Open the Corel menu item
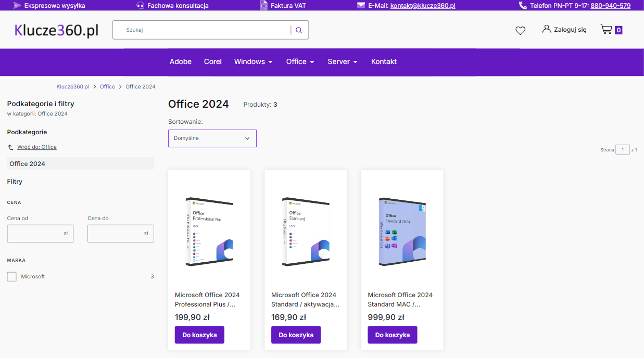This screenshot has width=644, height=358. point(213,61)
